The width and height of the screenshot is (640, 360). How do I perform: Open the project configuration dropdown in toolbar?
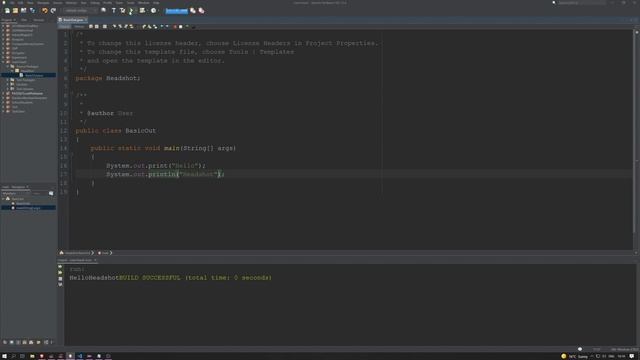tap(80, 11)
